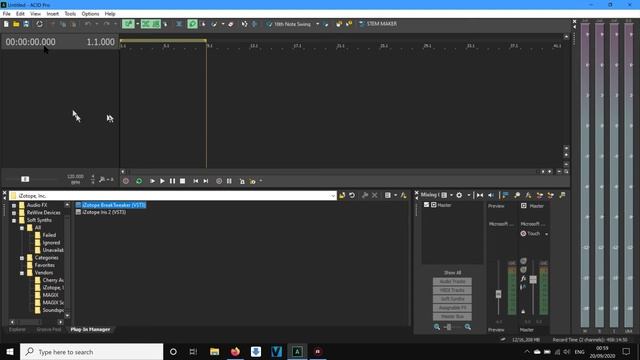Click the stop button in transport bar
This screenshot has width=640, height=360.
(x=182, y=181)
